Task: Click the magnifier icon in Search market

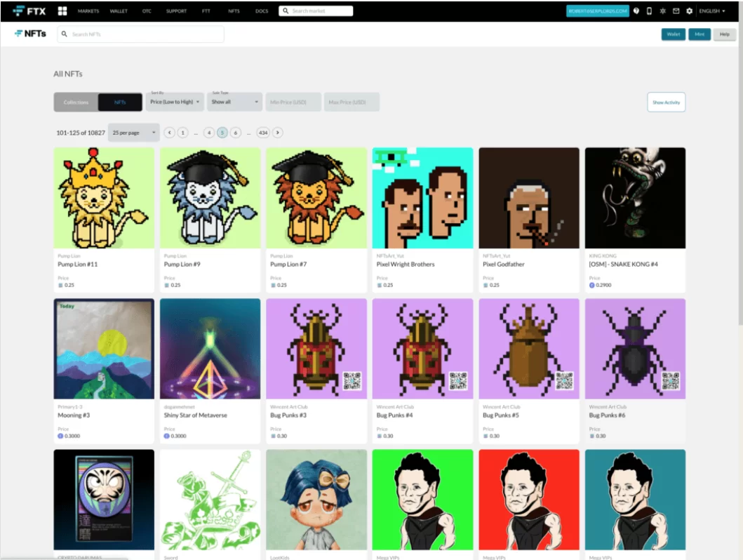Action: 286,11
